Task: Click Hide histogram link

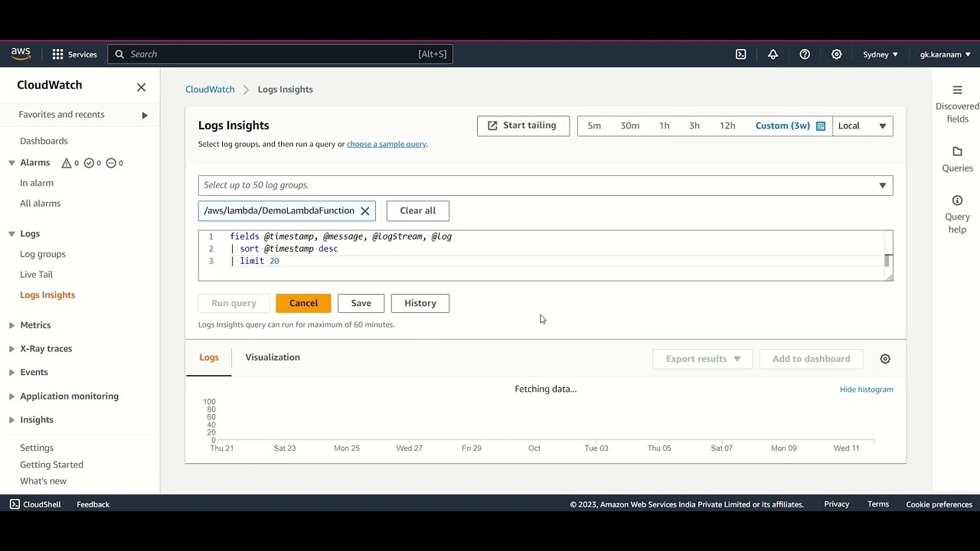Action: click(866, 390)
